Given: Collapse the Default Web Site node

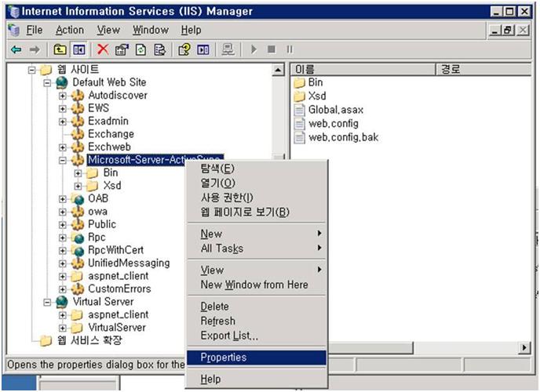Looking at the screenshot, I should [47, 83].
